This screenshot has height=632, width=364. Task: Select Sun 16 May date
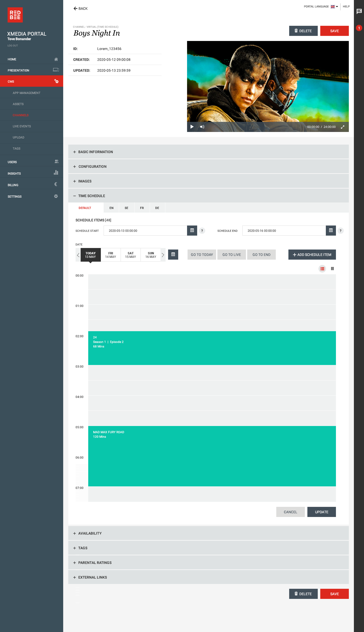(x=151, y=255)
